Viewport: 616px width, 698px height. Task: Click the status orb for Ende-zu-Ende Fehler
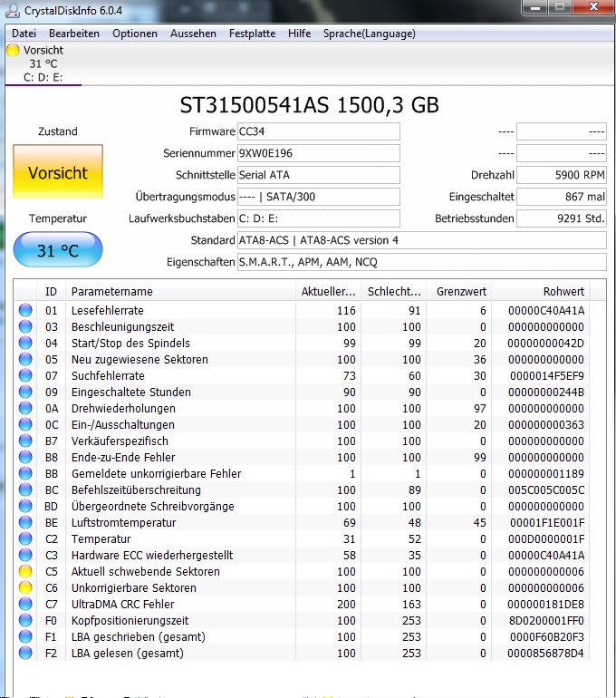pyautogui.click(x=25, y=457)
